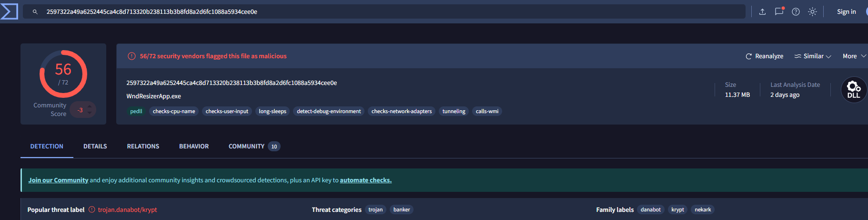Click the Join our Community link
Viewport: 868px width, 220px height.
pyautogui.click(x=58, y=180)
